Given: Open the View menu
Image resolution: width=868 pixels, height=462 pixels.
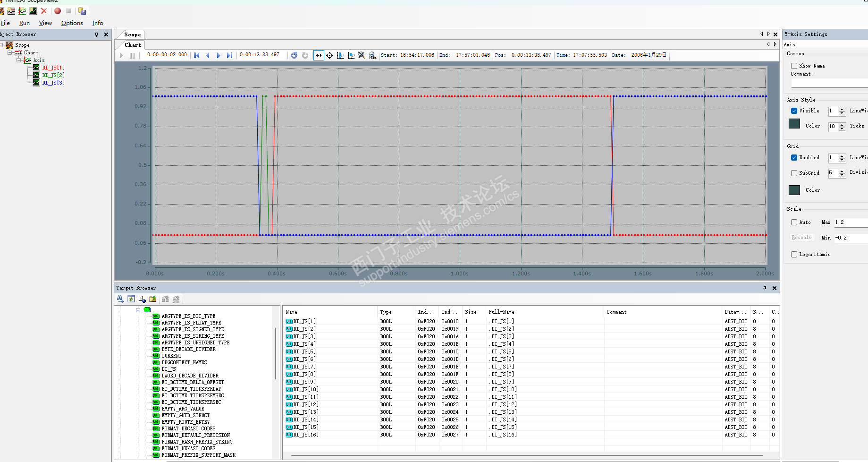Looking at the screenshot, I should tap(45, 23).
